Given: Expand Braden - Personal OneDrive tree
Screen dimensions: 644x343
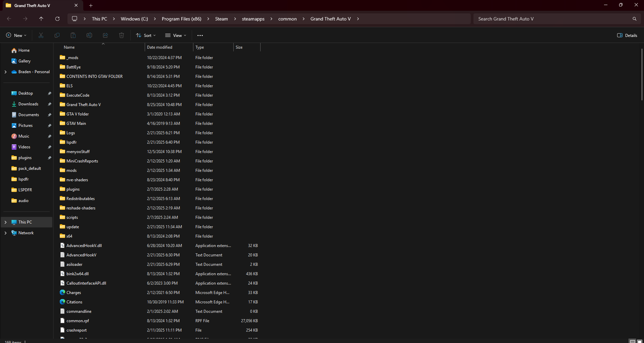Looking at the screenshot, I should point(5,72).
